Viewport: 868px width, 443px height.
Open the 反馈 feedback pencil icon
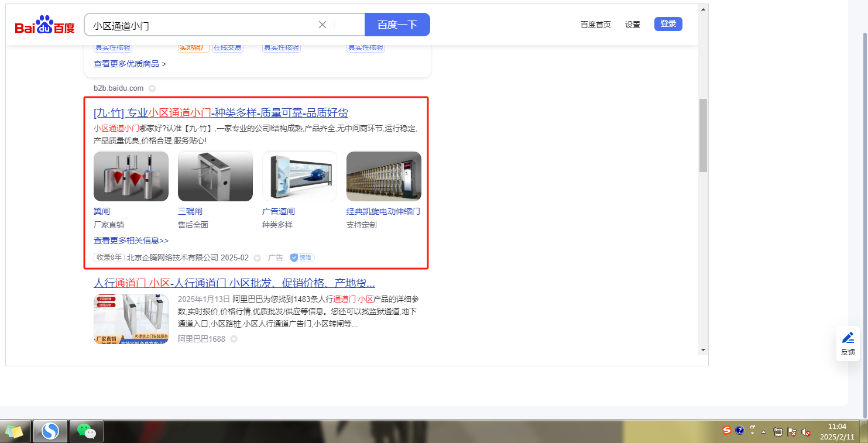pos(848,338)
